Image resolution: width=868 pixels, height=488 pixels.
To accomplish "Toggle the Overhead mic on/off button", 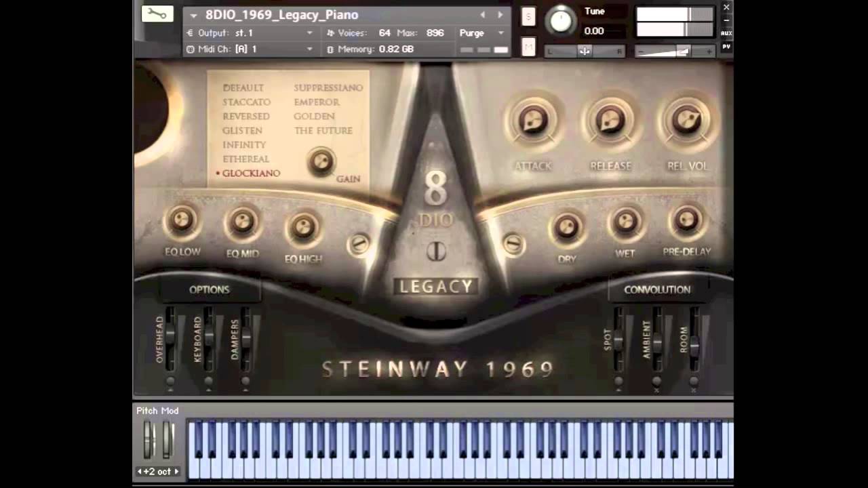I will pos(170,382).
